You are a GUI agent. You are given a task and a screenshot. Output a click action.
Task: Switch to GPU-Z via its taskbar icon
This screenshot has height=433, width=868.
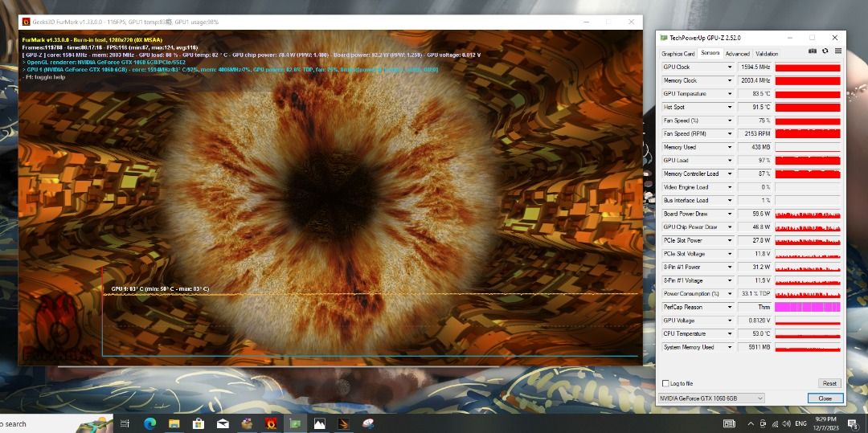pyautogui.click(x=295, y=423)
